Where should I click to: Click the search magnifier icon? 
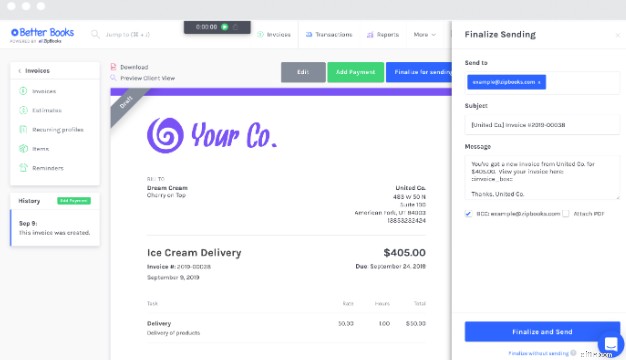pos(95,34)
